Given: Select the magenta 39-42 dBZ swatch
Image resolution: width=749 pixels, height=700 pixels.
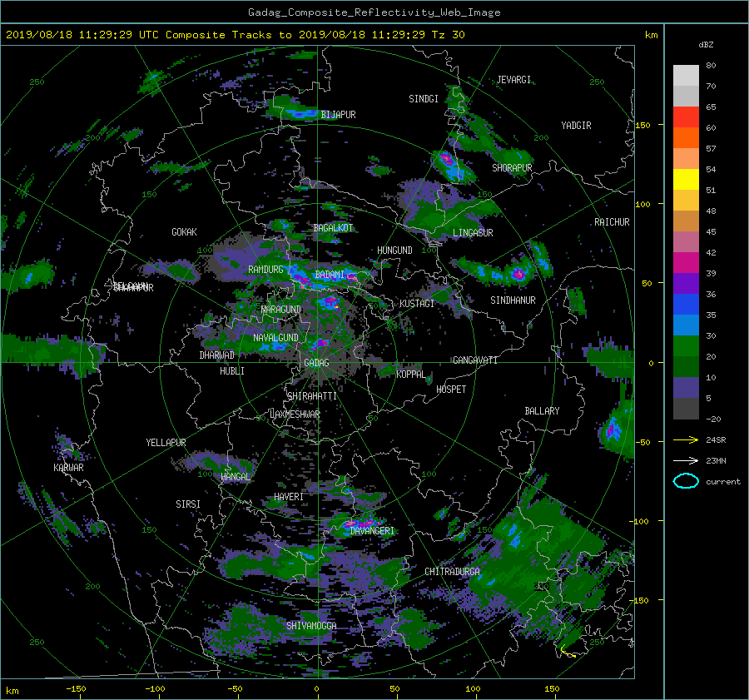Looking at the screenshot, I should 686,263.
